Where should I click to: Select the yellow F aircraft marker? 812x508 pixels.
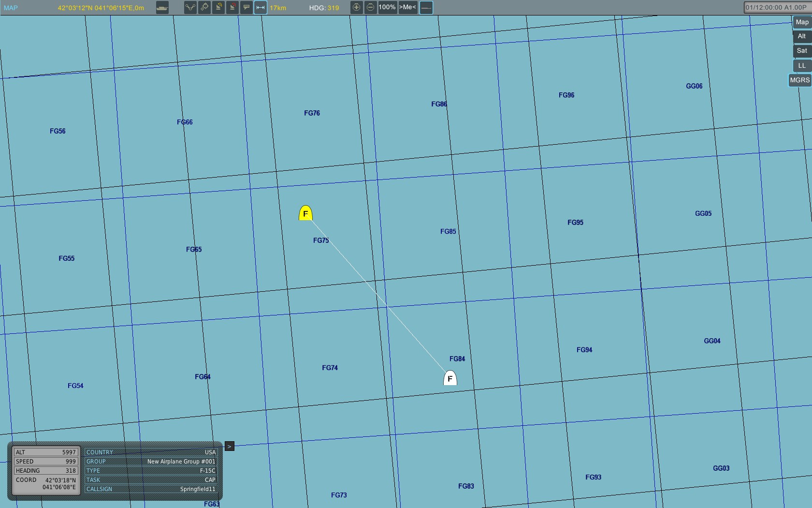305,213
